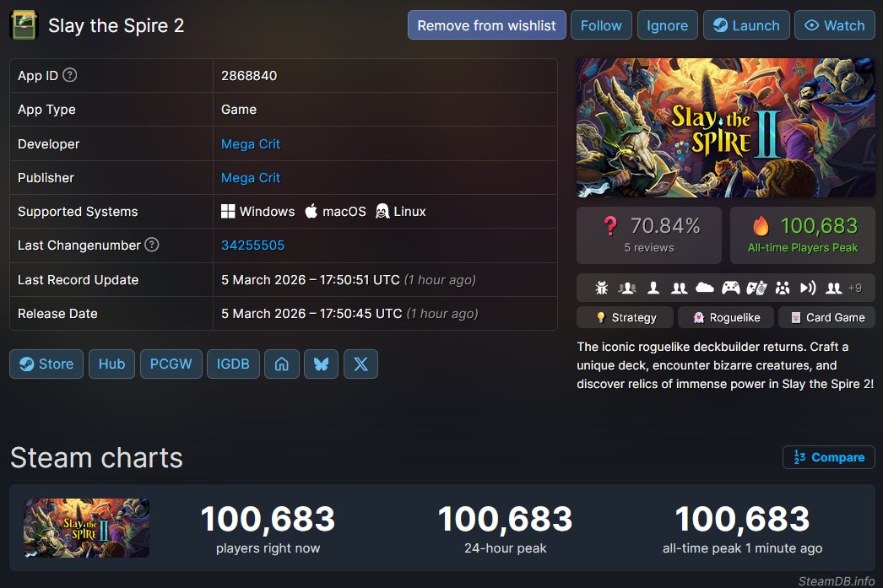Open the X social link
The image size is (883, 588).
pos(361,364)
